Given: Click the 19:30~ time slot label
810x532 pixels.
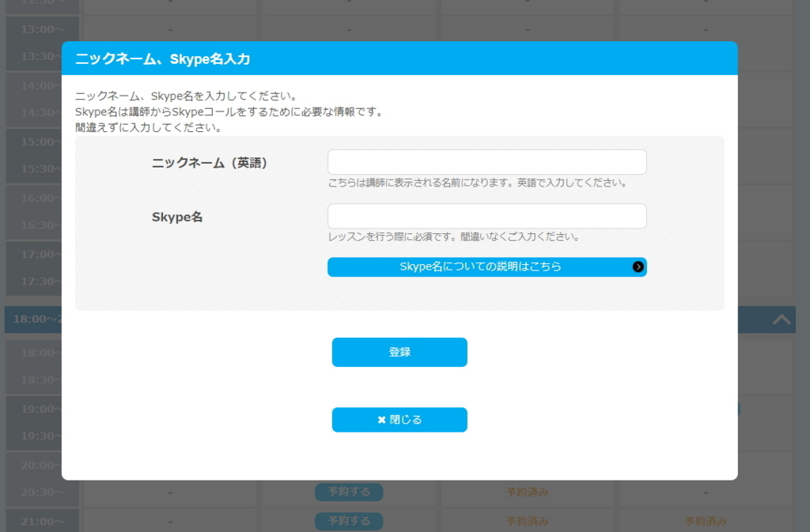Looking at the screenshot, I should (x=40, y=436).
